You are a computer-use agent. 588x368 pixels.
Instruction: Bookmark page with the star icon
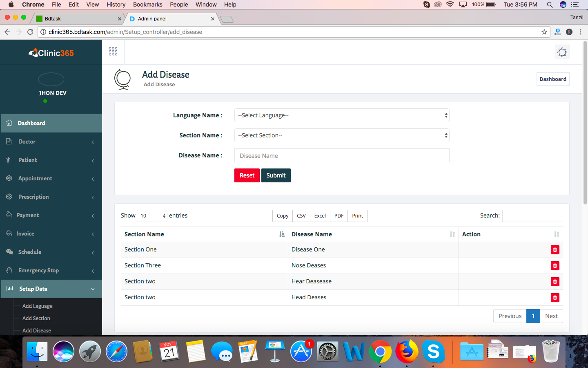point(544,32)
